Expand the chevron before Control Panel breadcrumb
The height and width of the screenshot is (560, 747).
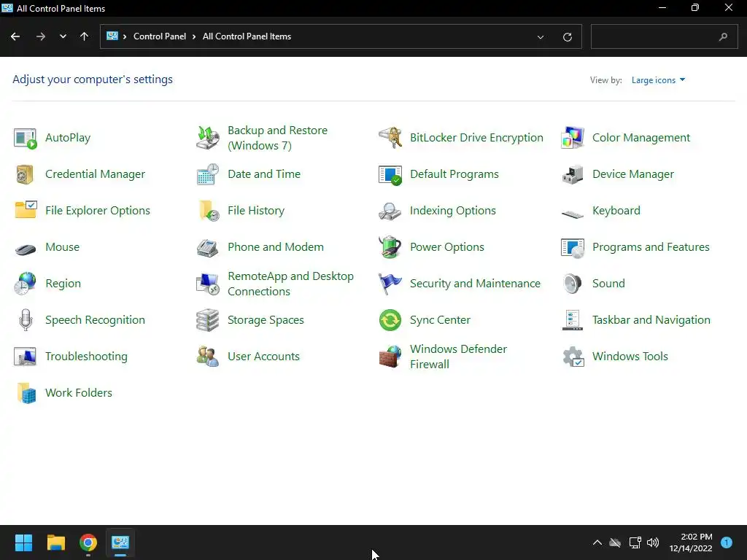[x=125, y=36]
